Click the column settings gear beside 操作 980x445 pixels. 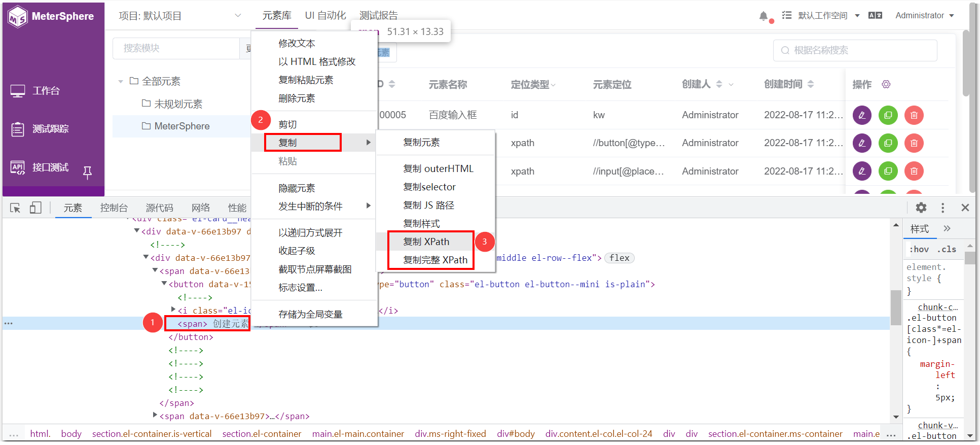pyautogui.click(x=886, y=84)
